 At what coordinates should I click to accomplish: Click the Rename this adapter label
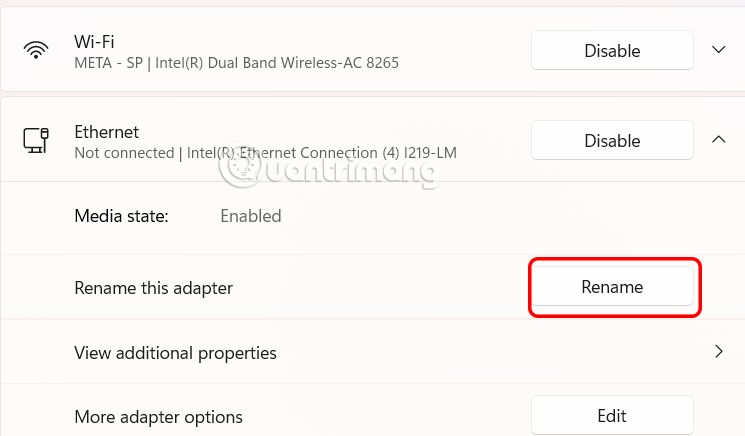tap(153, 288)
